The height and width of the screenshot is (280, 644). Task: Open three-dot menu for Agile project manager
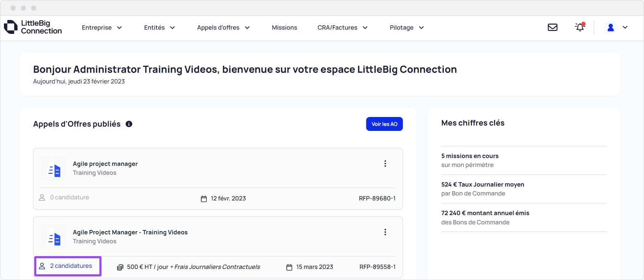(x=385, y=163)
